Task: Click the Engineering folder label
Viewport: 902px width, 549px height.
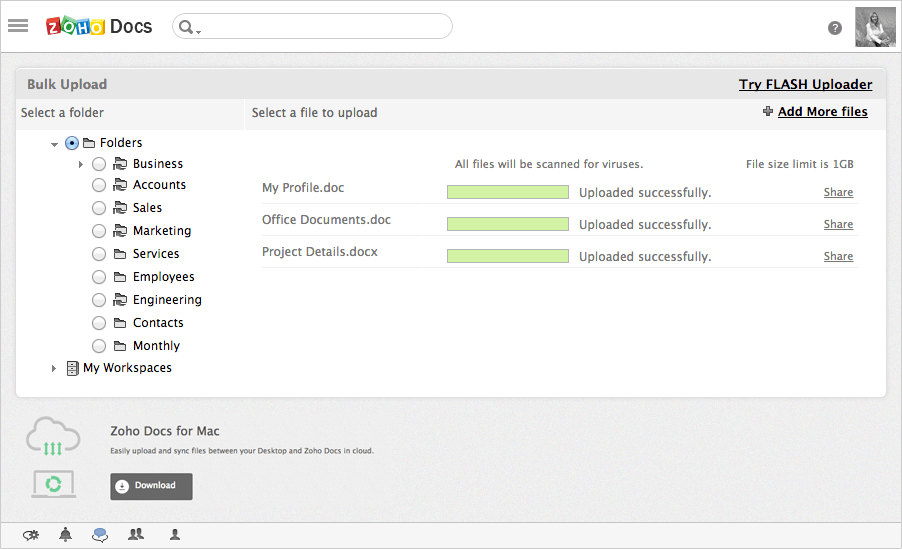Action: click(x=167, y=300)
